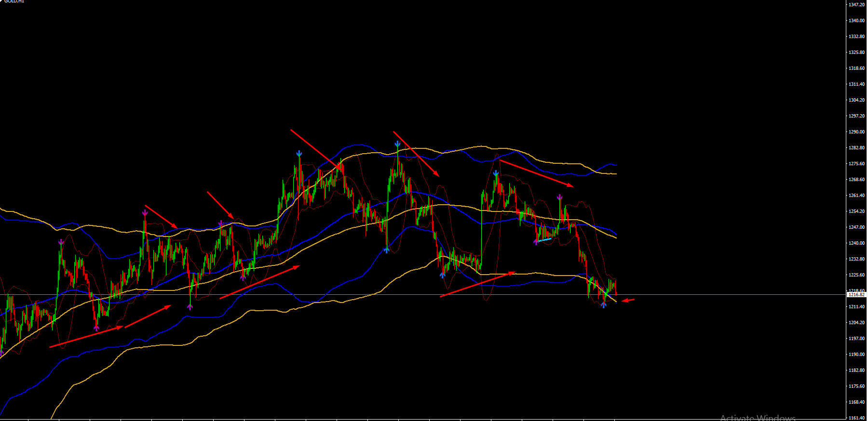Screen dimensions: 868x421
Task: Click the 1211.40 price scale label
Action: coord(856,307)
